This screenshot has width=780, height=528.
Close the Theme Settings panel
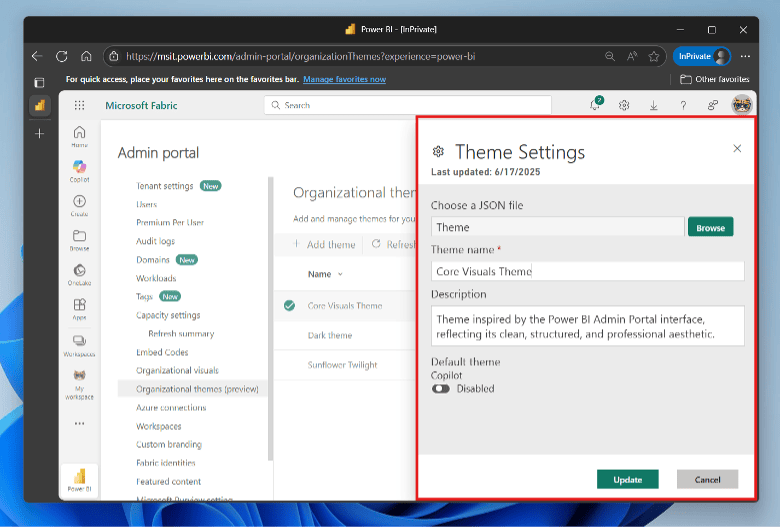[x=737, y=148]
